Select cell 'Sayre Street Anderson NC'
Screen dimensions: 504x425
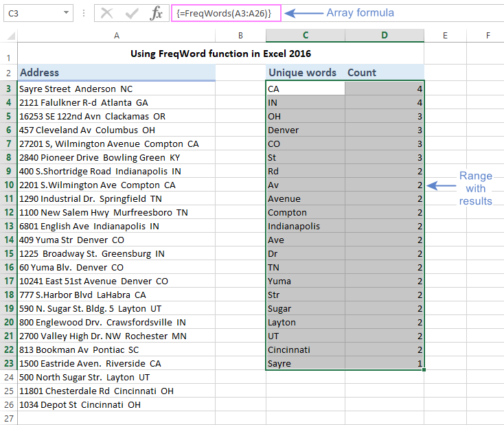116,89
